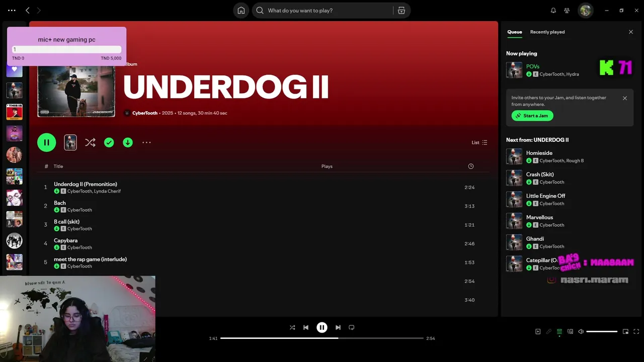This screenshot has height=362, width=644.
Task: Toggle the saved-to-library green checkmark
Action: (109, 143)
